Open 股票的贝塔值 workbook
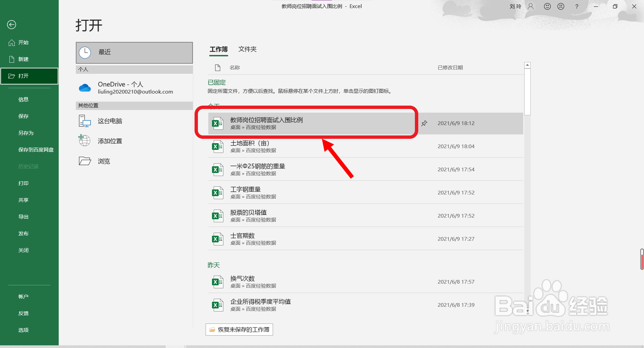This screenshot has width=644, height=348. (x=366, y=216)
